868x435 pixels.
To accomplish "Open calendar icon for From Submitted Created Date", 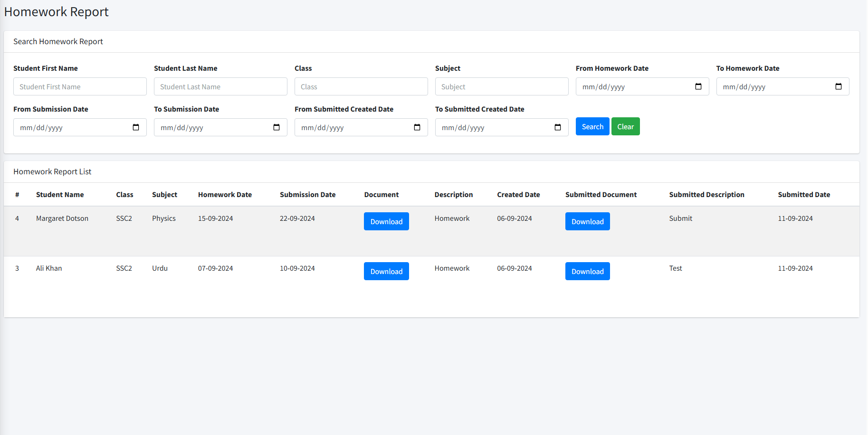I will [x=417, y=127].
